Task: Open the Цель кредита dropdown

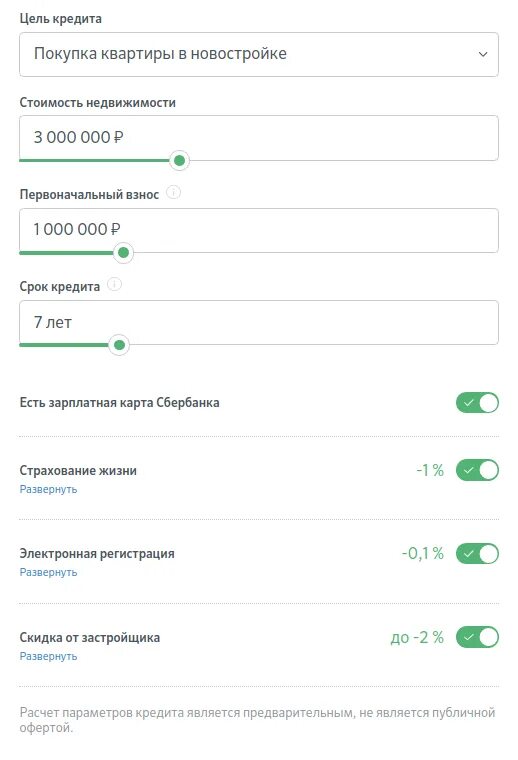Action: pyautogui.click(x=259, y=54)
